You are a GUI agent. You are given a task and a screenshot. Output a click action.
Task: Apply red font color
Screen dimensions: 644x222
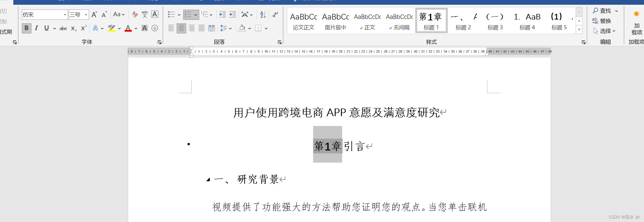pos(128,28)
